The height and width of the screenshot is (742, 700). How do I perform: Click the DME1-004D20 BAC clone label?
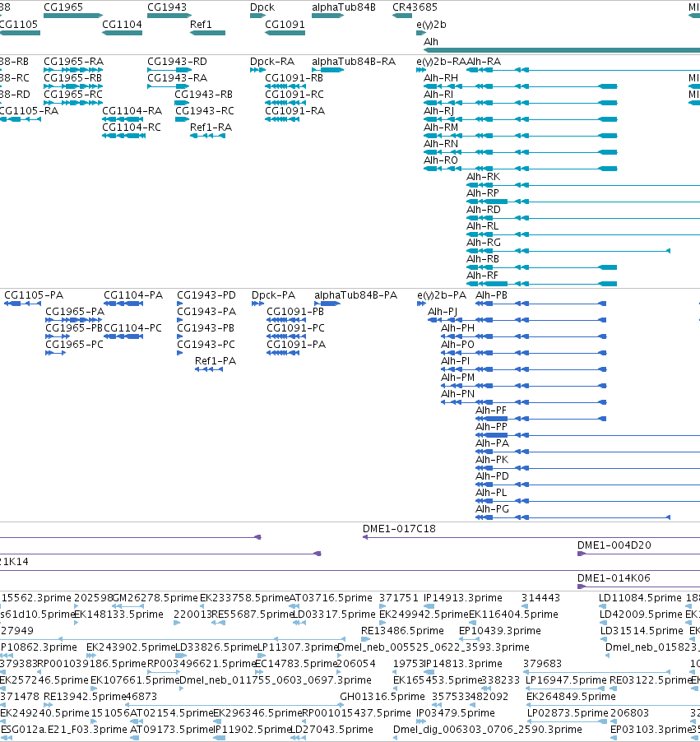pos(614,545)
